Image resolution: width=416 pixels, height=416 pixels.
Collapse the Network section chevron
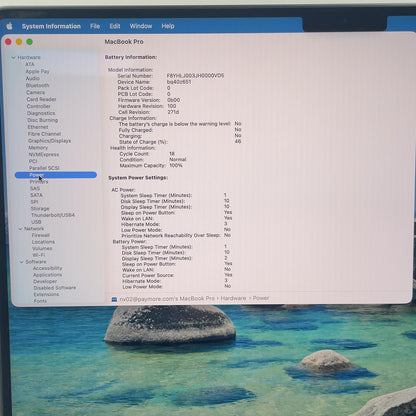[21, 229]
